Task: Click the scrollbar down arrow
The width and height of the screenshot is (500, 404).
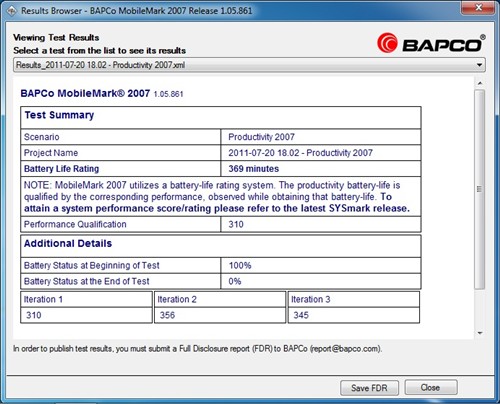Action: [480, 333]
